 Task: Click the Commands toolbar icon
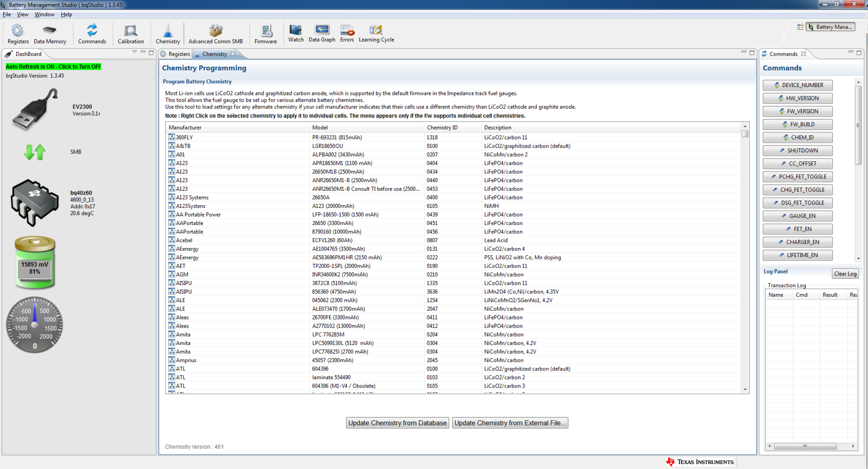(92, 34)
